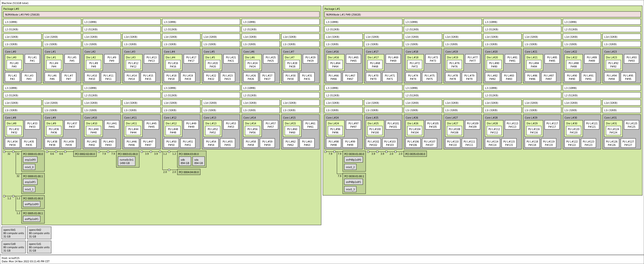
Task: Select the NUMANode L#0 P#0 banner
Action: pyautogui.click(x=22, y=15)
